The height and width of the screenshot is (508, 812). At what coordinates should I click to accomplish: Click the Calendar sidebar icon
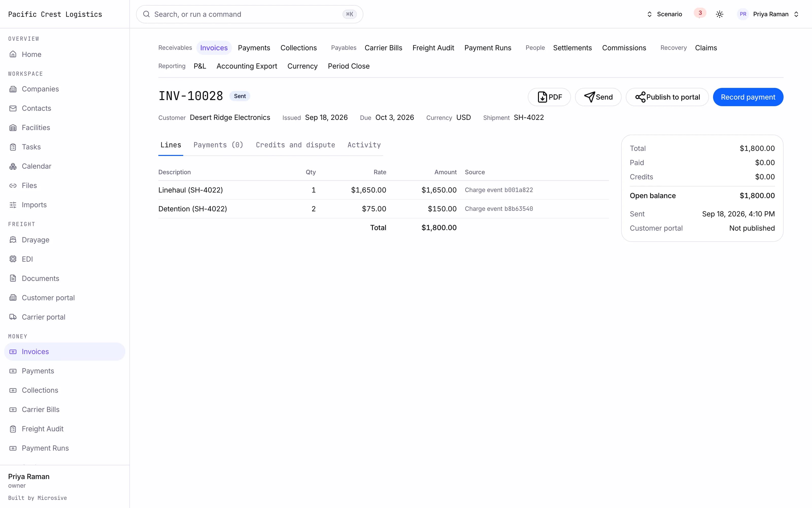click(x=13, y=166)
